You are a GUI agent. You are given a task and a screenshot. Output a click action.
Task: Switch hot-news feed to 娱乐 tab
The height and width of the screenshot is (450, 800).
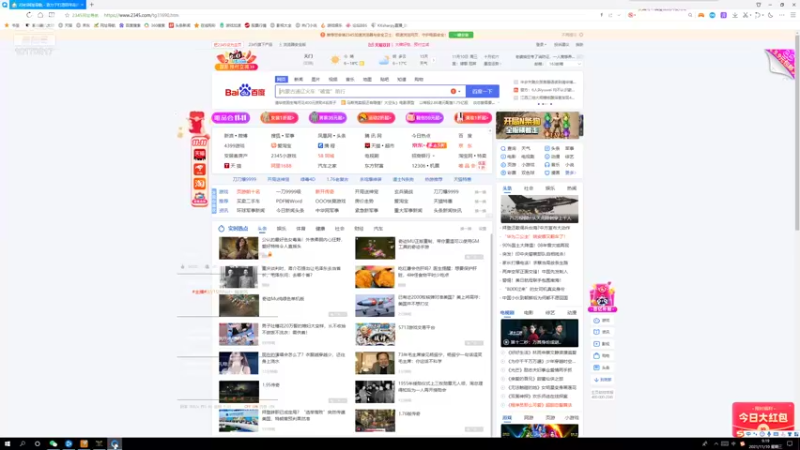[281, 229]
